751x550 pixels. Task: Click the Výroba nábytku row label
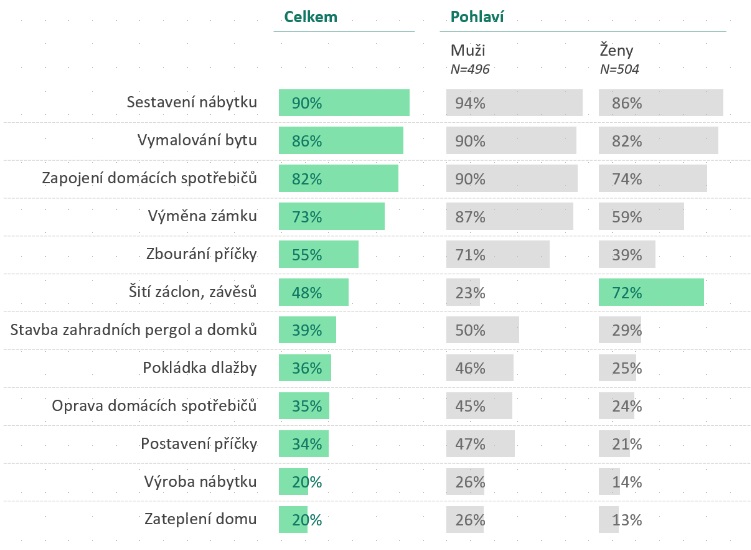201,481
